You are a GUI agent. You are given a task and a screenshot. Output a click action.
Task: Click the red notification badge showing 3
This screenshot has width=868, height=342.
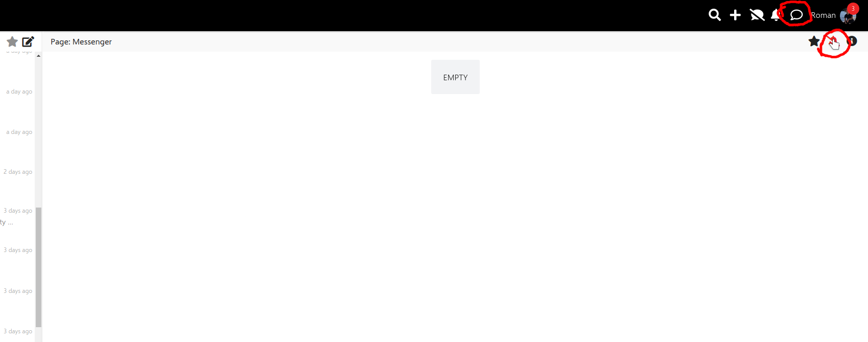coord(853,9)
